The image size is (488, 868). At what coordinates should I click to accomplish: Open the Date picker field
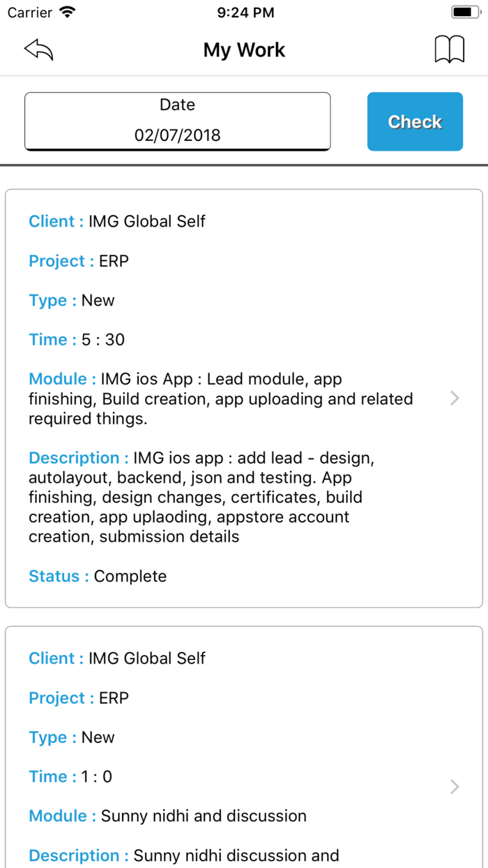(177, 121)
